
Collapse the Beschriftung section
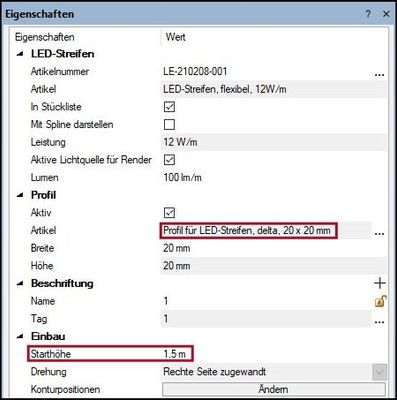coord(20,284)
